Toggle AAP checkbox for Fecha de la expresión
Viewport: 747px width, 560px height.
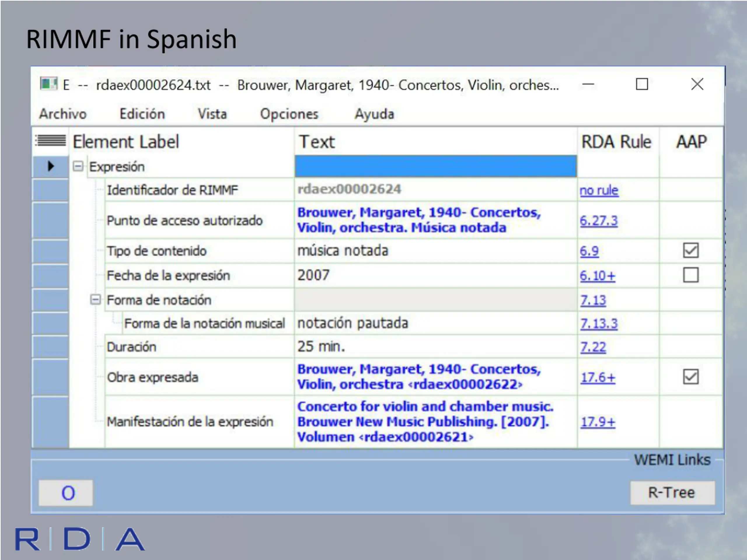[691, 275]
